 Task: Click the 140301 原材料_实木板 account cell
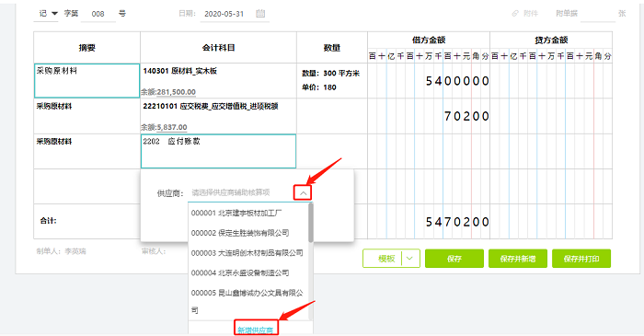click(x=219, y=80)
